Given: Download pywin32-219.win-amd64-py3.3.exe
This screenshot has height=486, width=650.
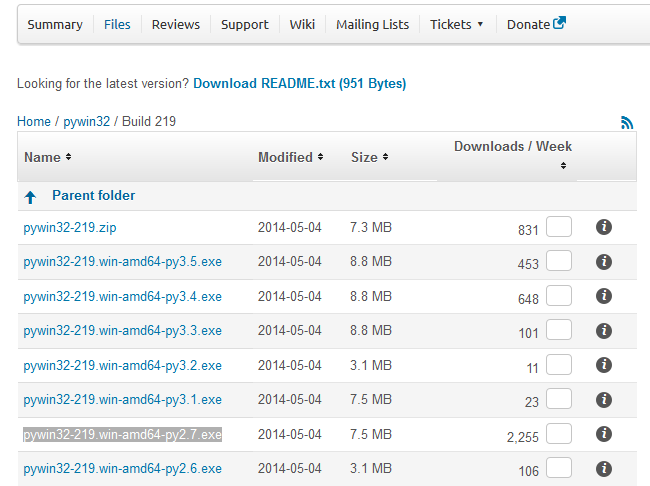Looking at the screenshot, I should [122, 330].
